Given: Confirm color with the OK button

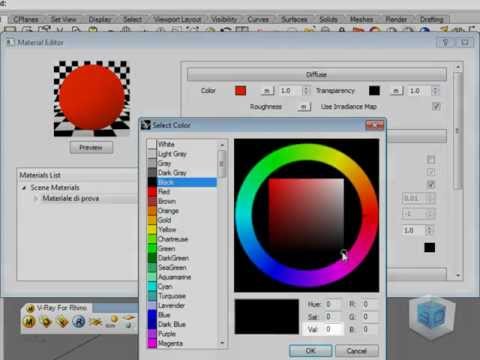Looking at the screenshot, I should (310, 351).
